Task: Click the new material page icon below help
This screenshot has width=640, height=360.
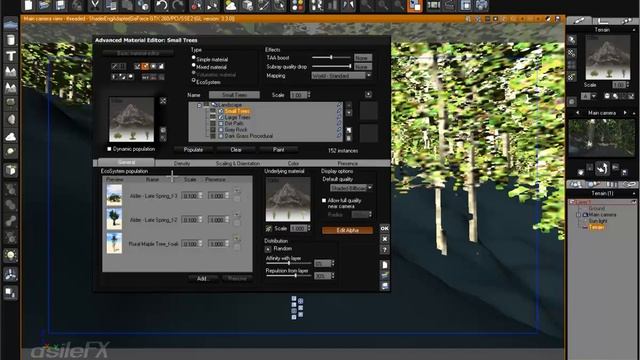Action: pyautogui.click(x=384, y=265)
